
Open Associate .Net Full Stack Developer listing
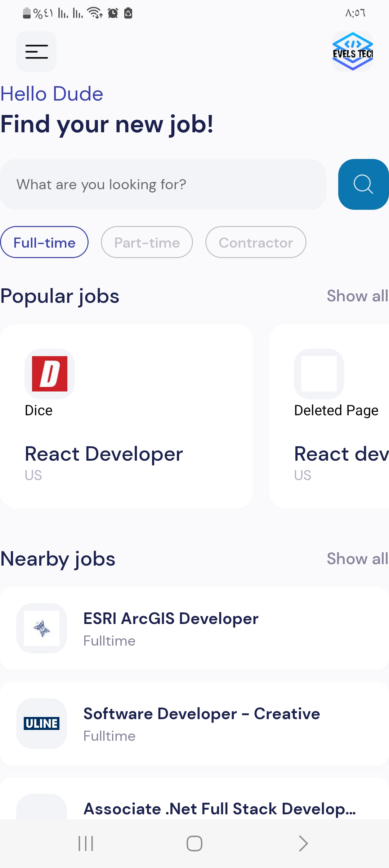click(220, 809)
